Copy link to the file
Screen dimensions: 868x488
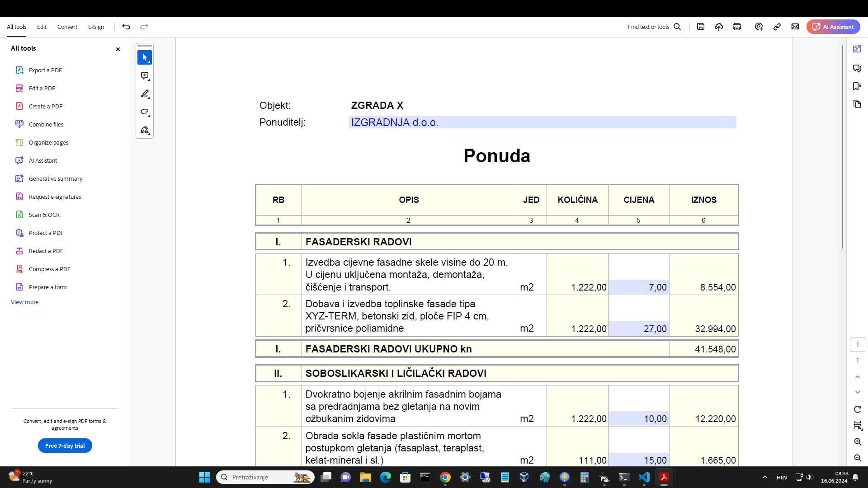[777, 27]
